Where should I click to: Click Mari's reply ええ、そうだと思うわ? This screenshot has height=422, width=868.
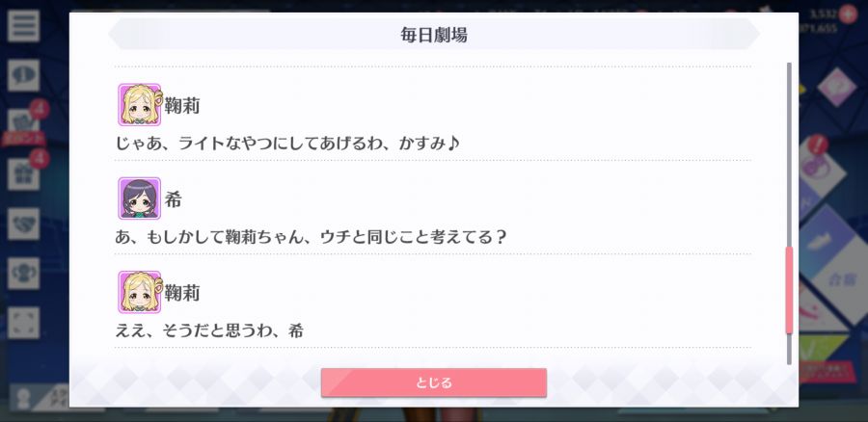(x=209, y=331)
